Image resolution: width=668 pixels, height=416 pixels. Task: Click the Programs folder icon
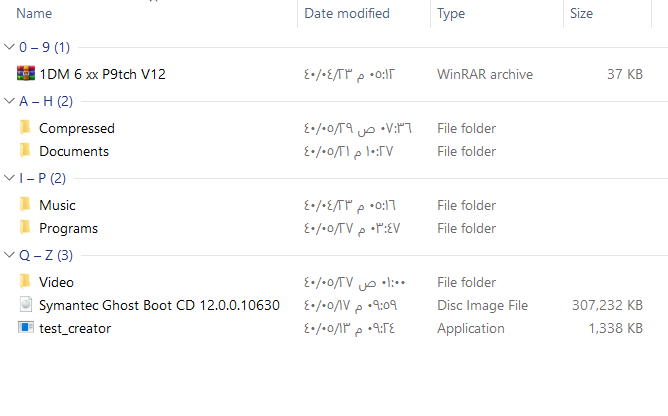(26, 228)
